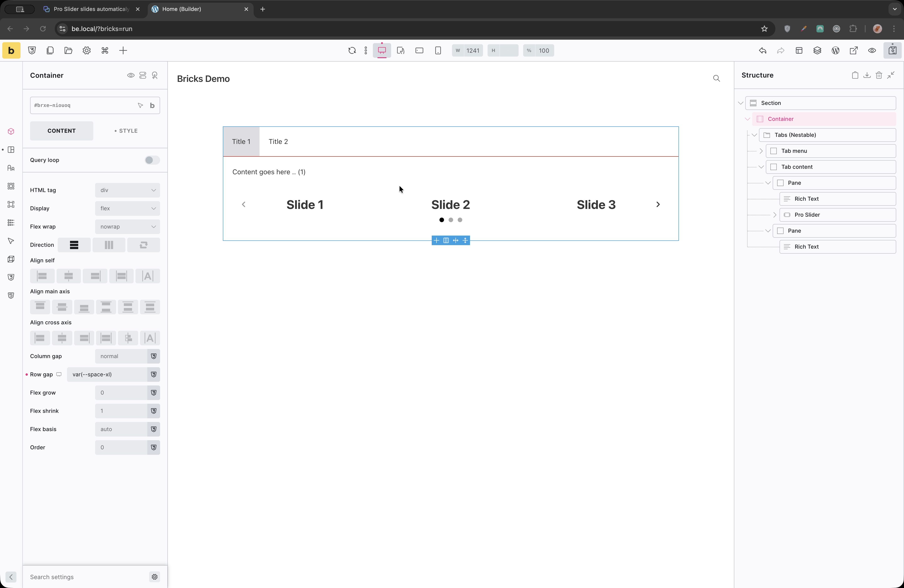Viewport: 904px width, 588px height.
Task: Click the yellow Bricks logo button
Action: coord(11,50)
